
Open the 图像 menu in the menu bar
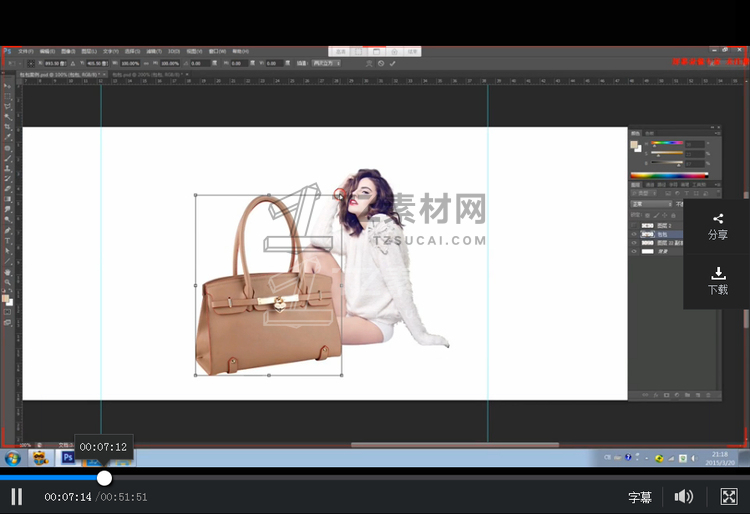68,51
